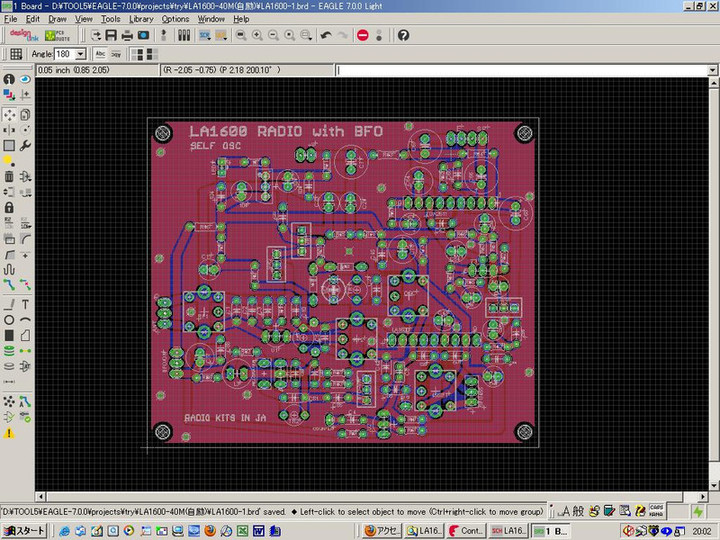Open the Angle dropdown arrow
720x540 pixels.
click(79, 54)
